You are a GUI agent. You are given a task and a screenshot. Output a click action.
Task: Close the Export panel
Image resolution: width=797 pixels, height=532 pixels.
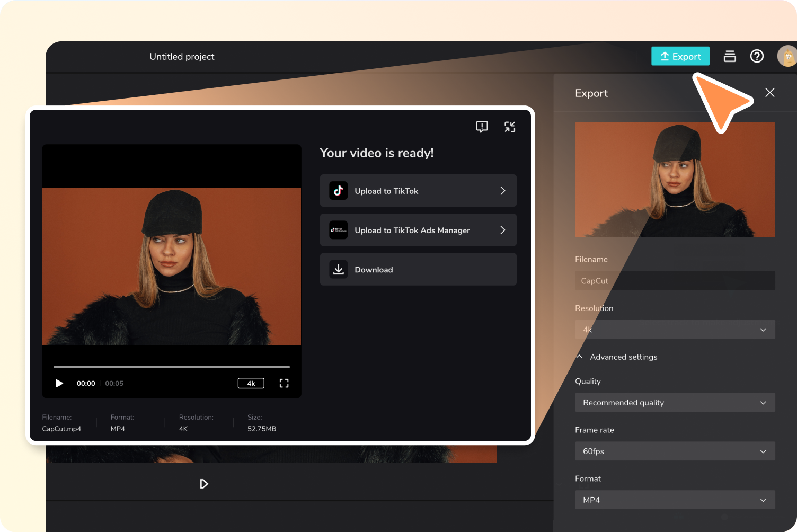tap(770, 93)
